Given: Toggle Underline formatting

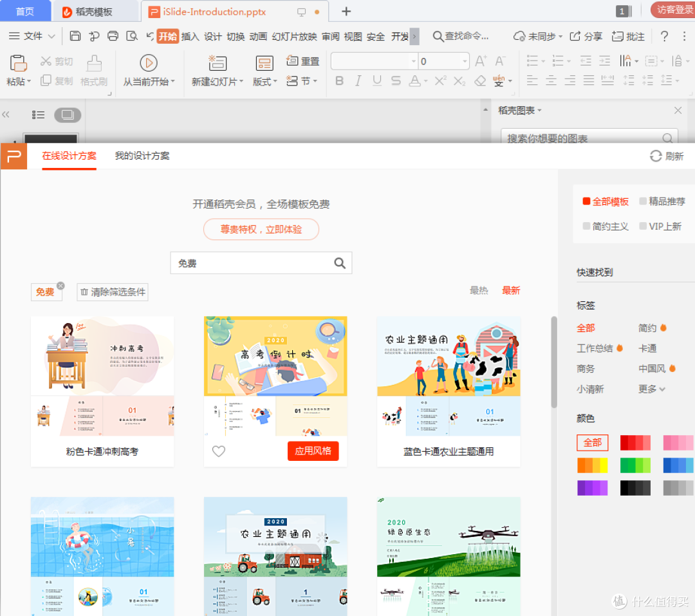Looking at the screenshot, I should click(377, 80).
